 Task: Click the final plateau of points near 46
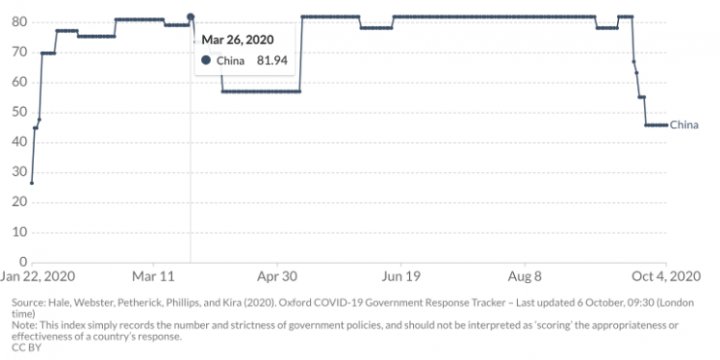pos(656,125)
